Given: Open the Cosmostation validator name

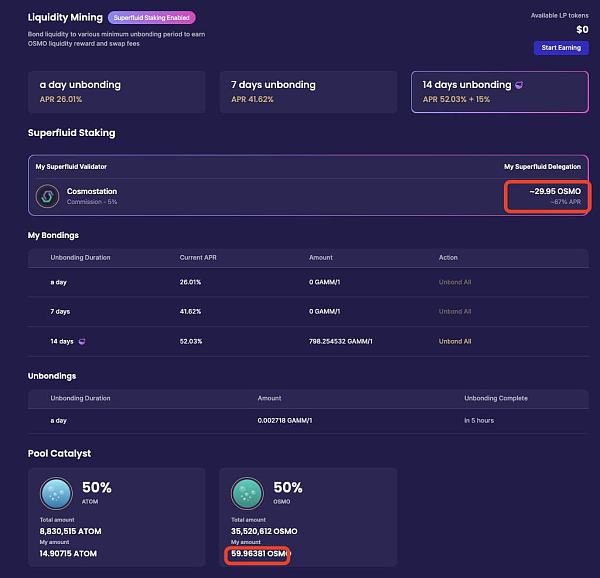Looking at the screenshot, I should pyautogui.click(x=93, y=190).
